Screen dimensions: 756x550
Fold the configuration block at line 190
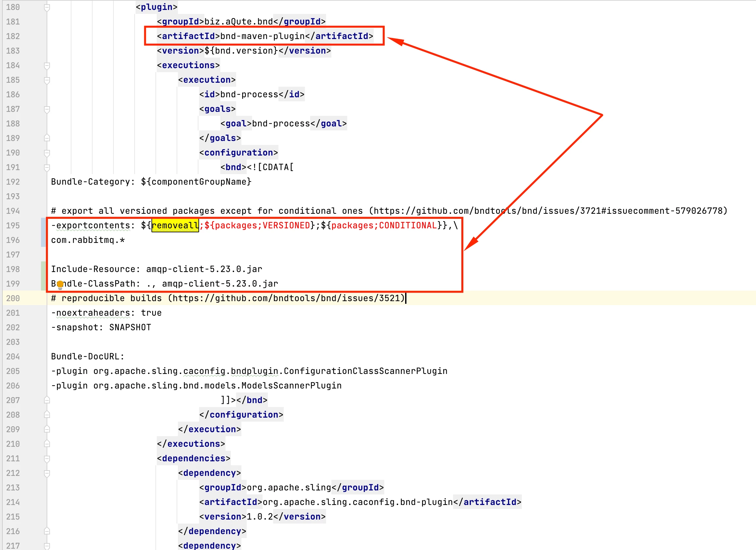tap(47, 153)
